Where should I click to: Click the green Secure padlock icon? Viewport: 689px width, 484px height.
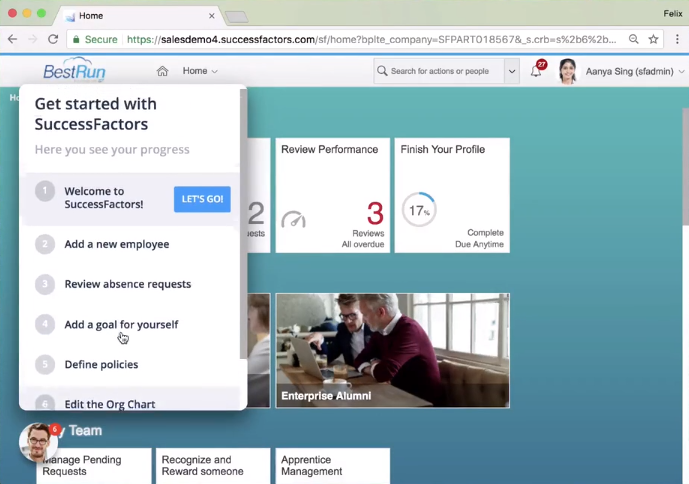pyautogui.click(x=76, y=40)
